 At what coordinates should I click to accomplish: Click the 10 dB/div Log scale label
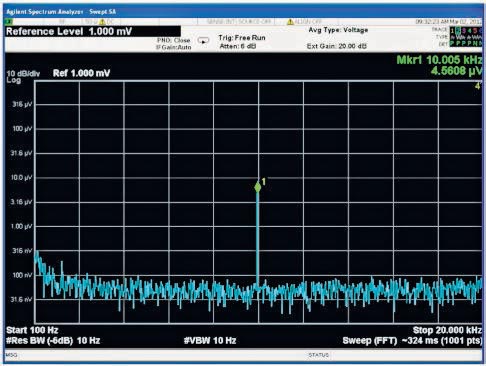[23, 77]
